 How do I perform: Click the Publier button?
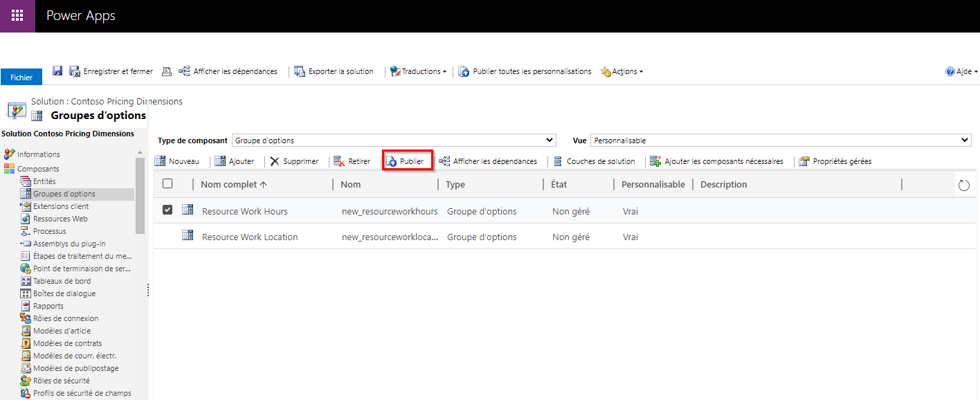click(x=408, y=161)
